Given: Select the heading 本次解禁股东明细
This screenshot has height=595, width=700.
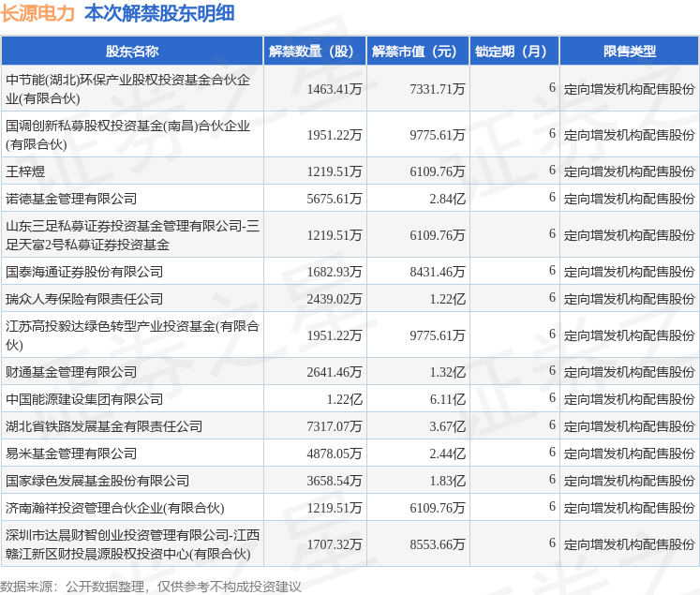Looking at the screenshot, I should pyautogui.click(x=159, y=13).
